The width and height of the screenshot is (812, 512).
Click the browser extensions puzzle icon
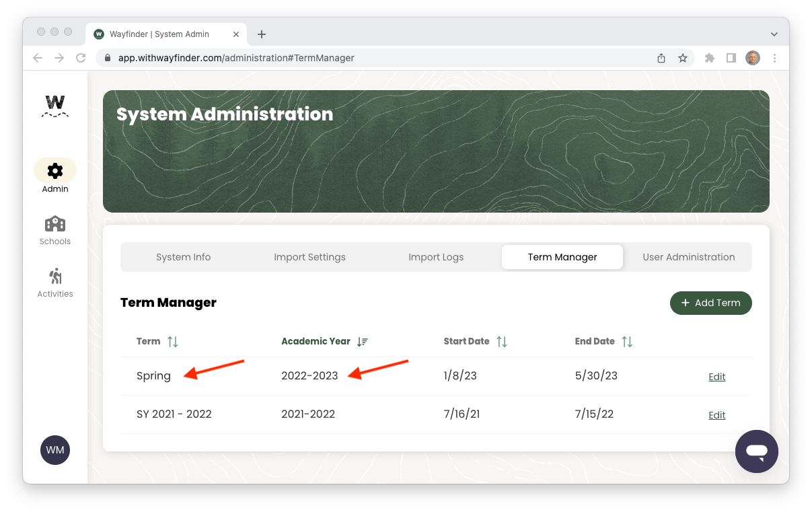click(709, 58)
